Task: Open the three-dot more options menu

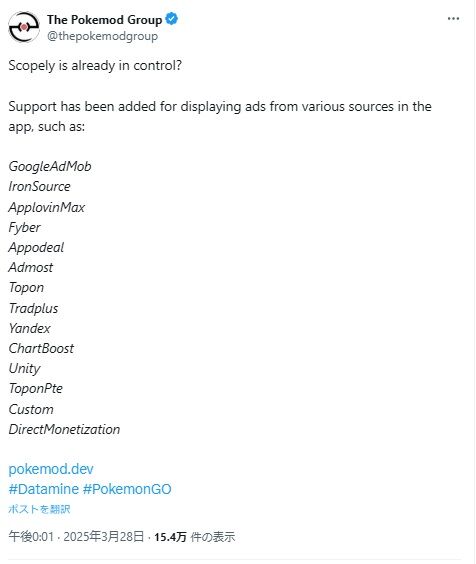Action: click(x=453, y=19)
